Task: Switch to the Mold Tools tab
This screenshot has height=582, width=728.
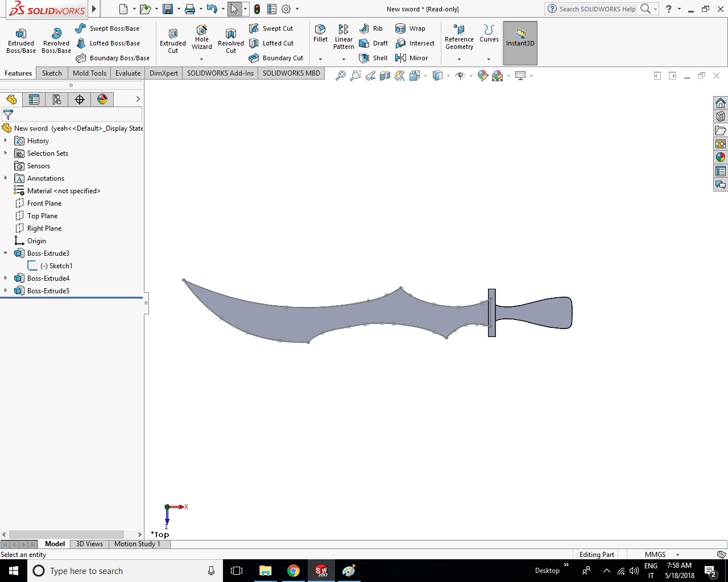Action: [x=89, y=73]
